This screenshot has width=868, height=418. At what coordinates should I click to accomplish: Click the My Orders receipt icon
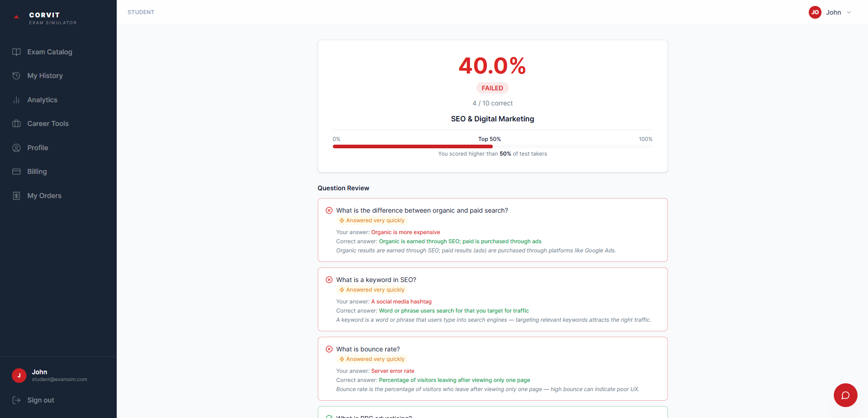(16, 196)
